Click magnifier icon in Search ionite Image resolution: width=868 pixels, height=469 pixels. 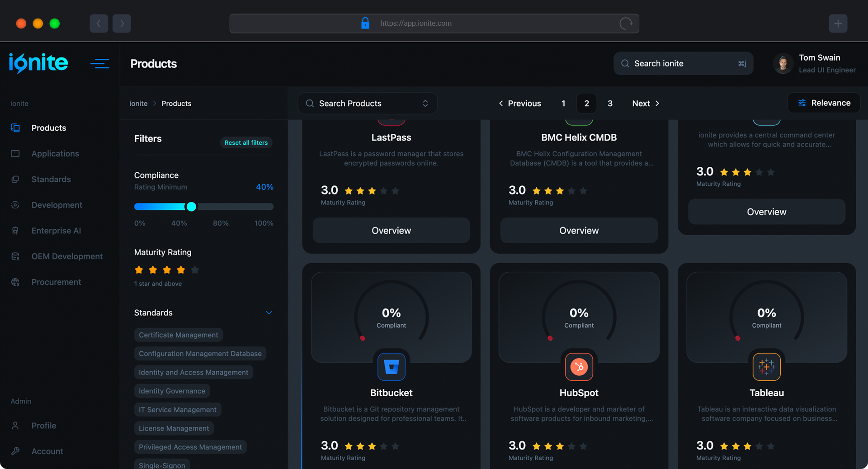pos(625,63)
